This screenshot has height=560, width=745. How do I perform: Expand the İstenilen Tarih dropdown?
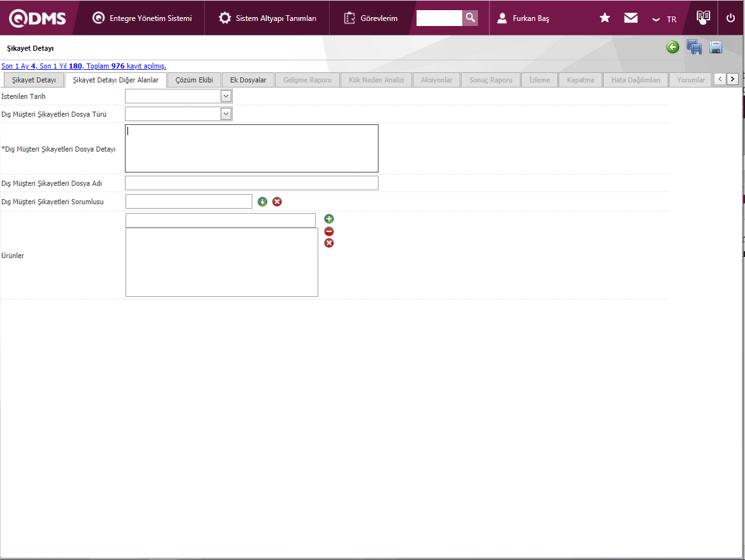(x=226, y=96)
